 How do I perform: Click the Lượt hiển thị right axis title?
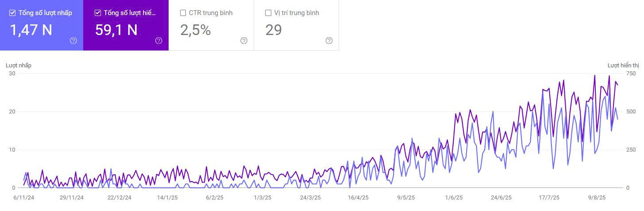coord(623,66)
